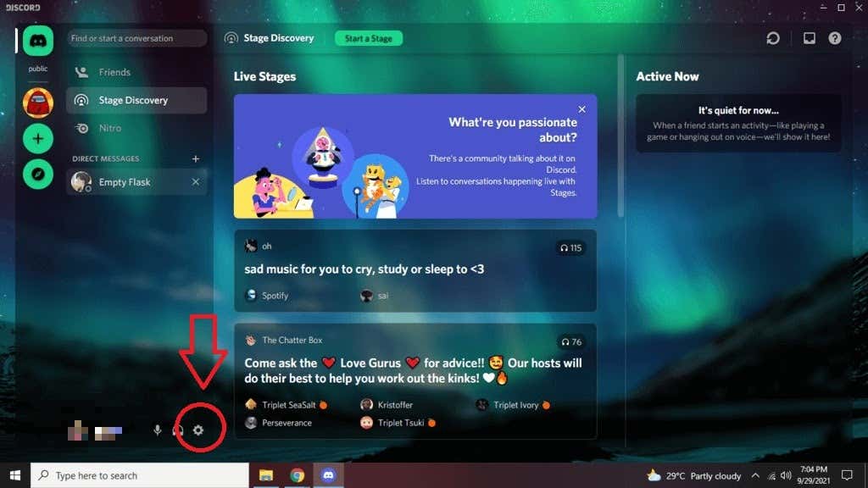Toggle the update refresh icon in top bar

771,37
